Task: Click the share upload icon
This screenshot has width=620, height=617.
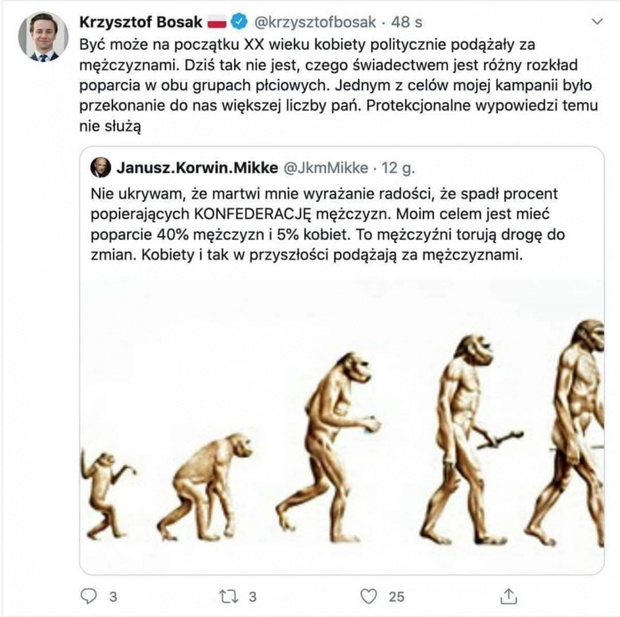Action: [x=509, y=597]
